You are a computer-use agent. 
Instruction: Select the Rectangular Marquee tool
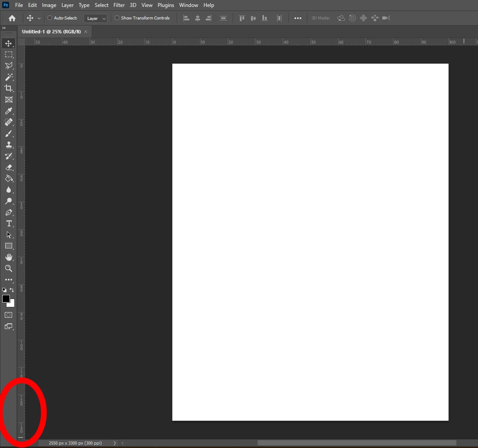[x=9, y=55]
